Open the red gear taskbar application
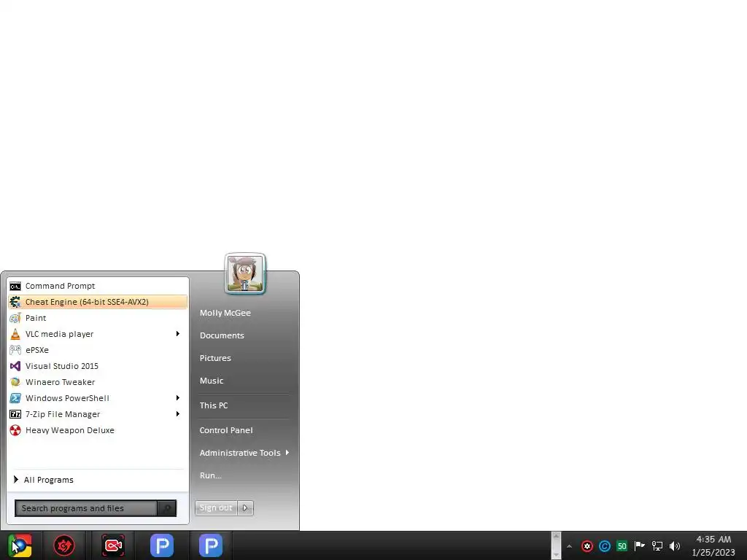Screen dimensions: 747x560 click(x=64, y=545)
